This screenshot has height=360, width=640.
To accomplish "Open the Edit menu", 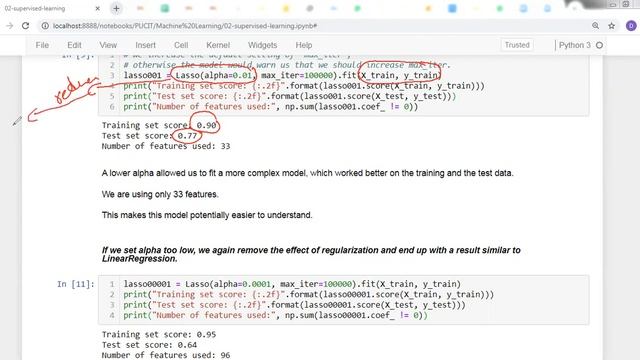I will pyautogui.click(x=74, y=45).
